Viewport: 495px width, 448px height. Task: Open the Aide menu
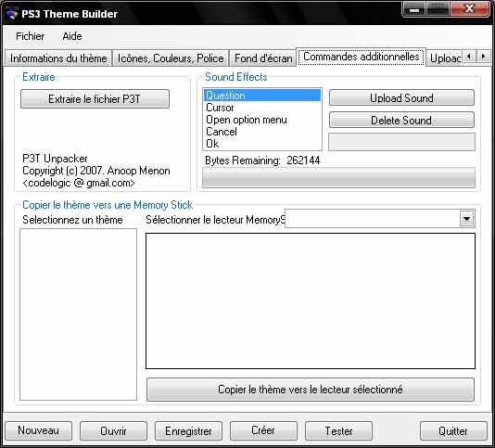pyautogui.click(x=72, y=36)
